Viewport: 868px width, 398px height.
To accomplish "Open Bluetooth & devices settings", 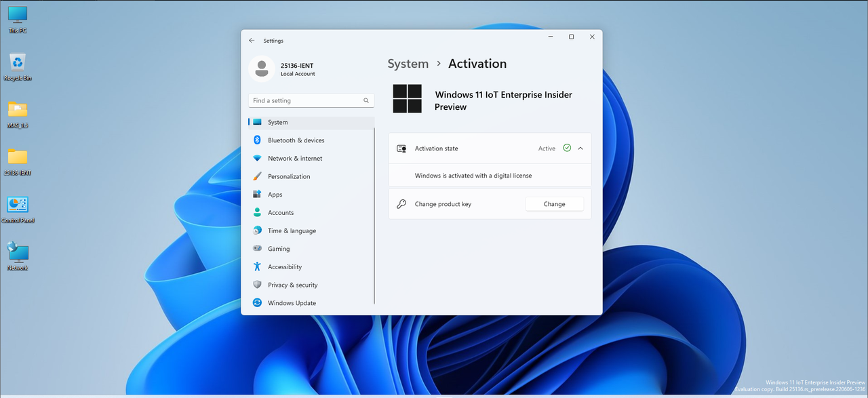I will point(311,140).
